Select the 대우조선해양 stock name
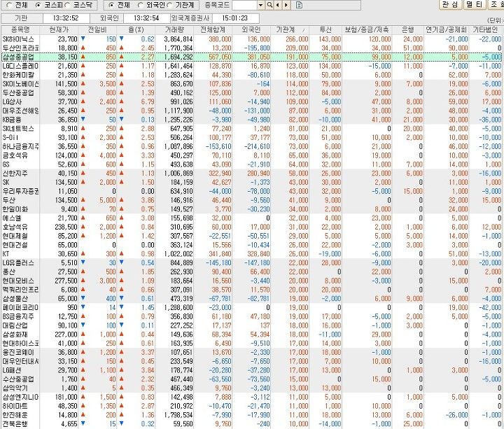The image size is (504, 429). pyautogui.click(x=20, y=111)
